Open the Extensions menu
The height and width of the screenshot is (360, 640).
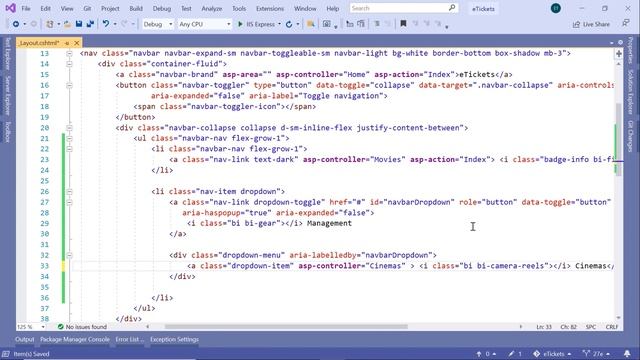tap(270, 8)
